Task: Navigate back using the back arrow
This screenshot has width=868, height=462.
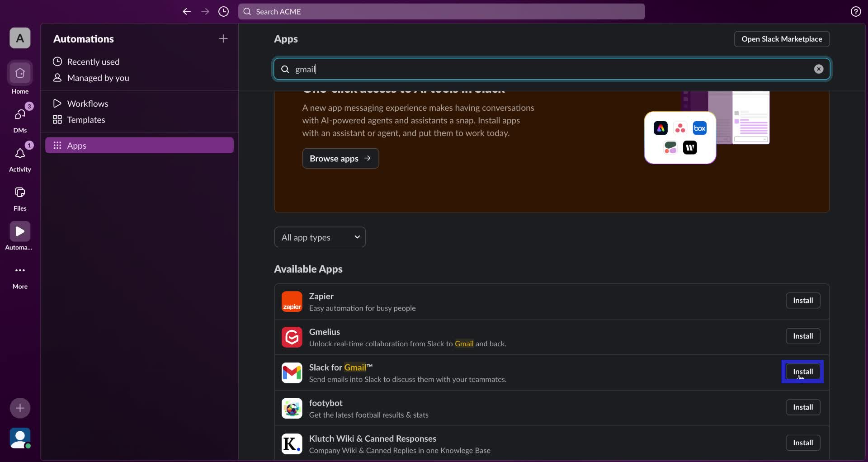Action: 187,12
